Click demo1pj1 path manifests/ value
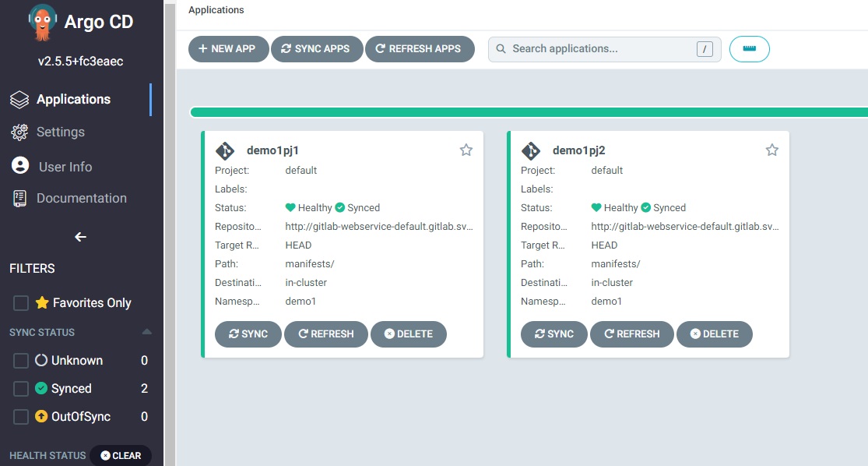The width and height of the screenshot is (868, 466). coord(310,264)
